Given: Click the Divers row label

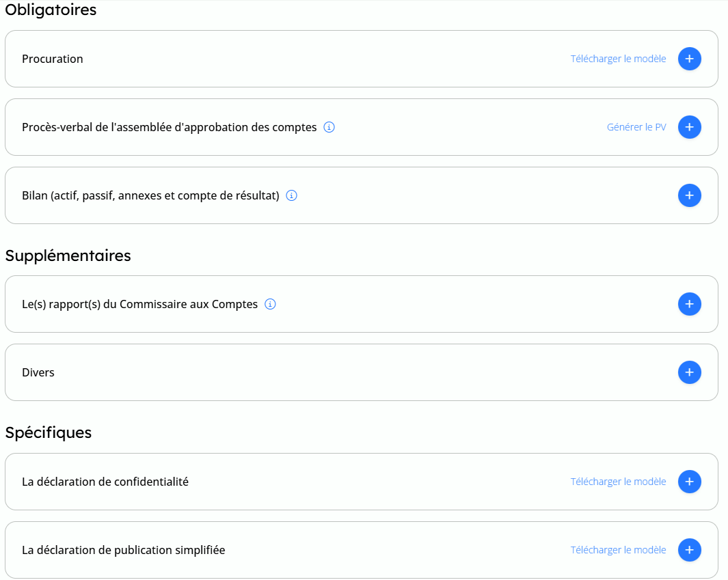Looking at the screenshot, I should pos(38,372).
